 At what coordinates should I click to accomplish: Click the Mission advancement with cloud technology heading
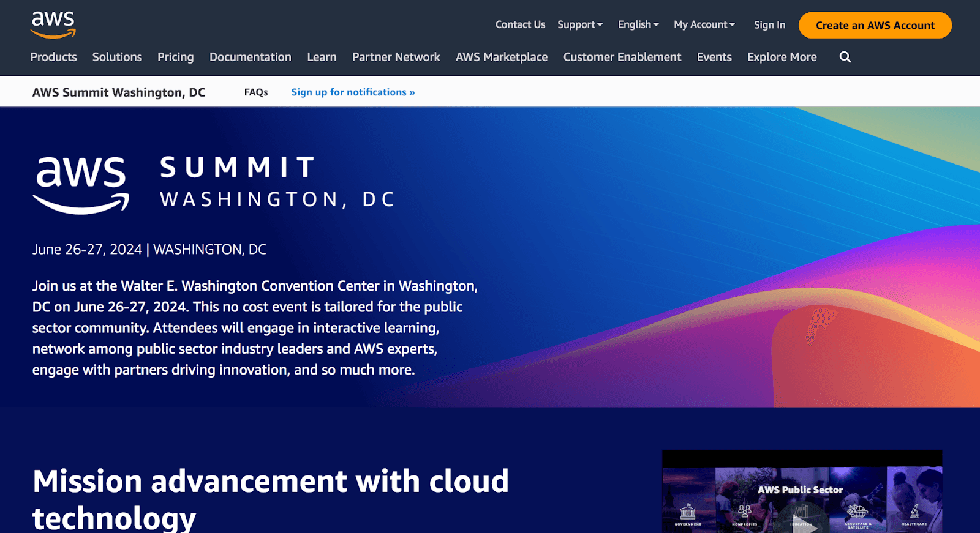[x=270, y=499]
